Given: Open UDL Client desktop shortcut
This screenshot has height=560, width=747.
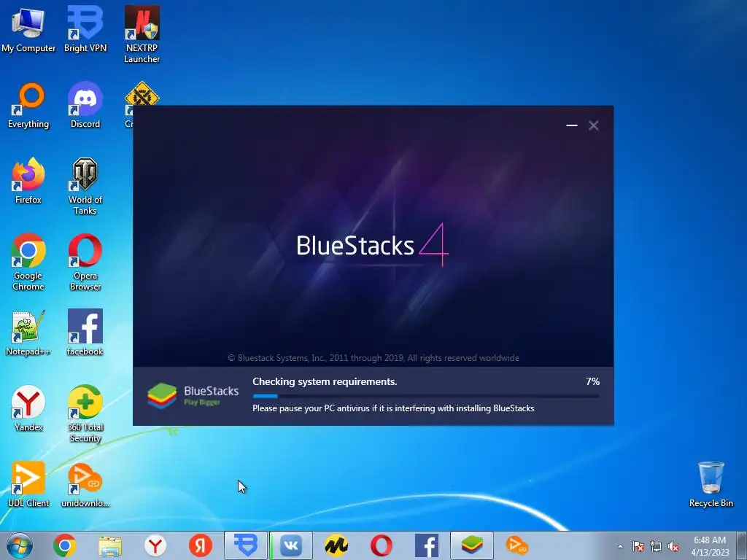Looking at the screenshot, I should point(28,485).
